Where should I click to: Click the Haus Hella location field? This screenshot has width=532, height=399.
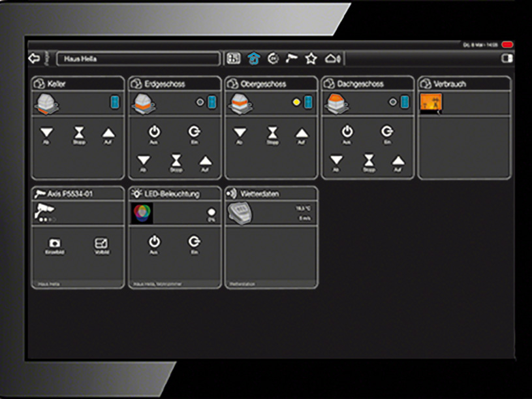pos(138,59)
